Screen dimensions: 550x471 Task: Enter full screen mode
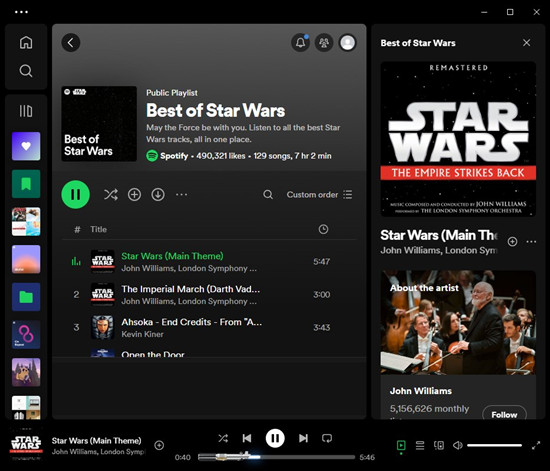536,445
